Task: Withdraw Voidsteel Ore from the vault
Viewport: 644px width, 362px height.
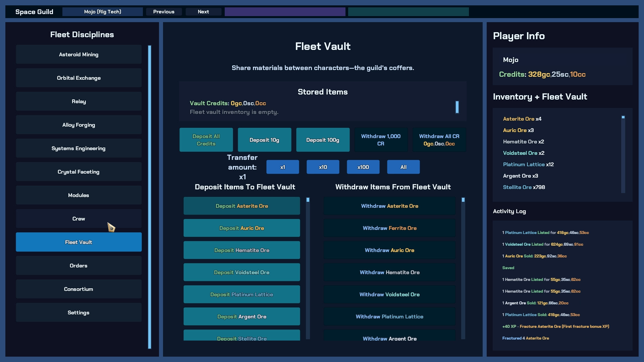Action: [x=389, y=294]
